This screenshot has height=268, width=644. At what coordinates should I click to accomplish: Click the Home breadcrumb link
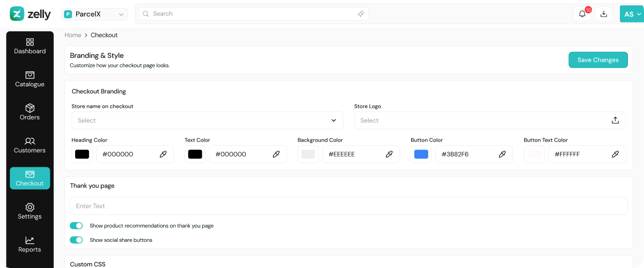click(73, 35)
